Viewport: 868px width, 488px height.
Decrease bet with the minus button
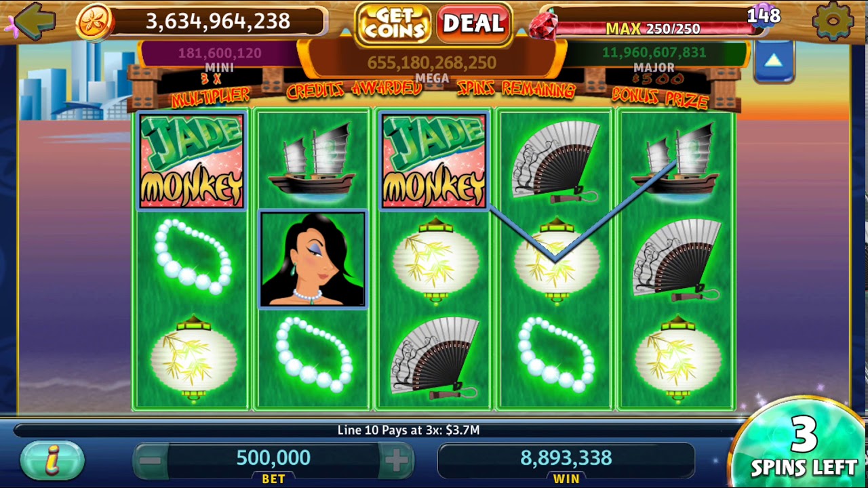click(x=151, y=461)
